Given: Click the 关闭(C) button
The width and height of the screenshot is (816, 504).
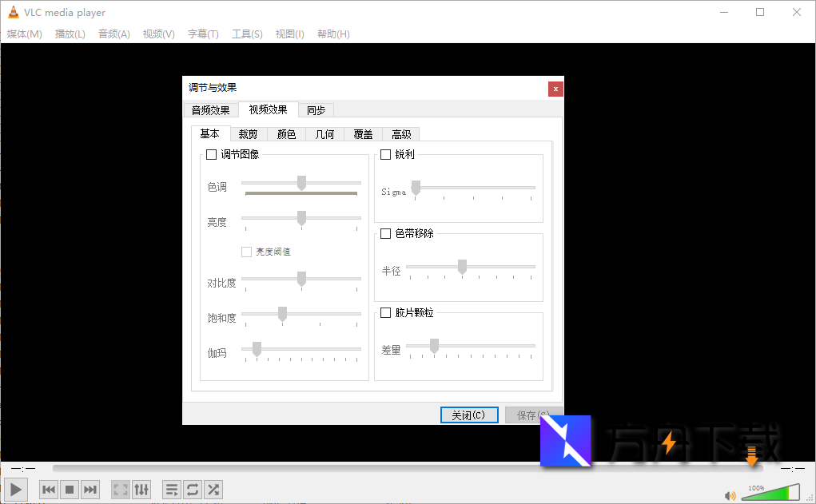Looking at the screenshot, I should coord(468,415).
